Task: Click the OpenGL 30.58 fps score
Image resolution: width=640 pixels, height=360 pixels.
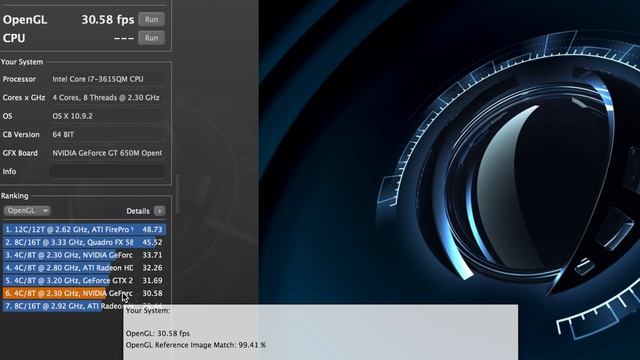Action: [x=108, y=20]
